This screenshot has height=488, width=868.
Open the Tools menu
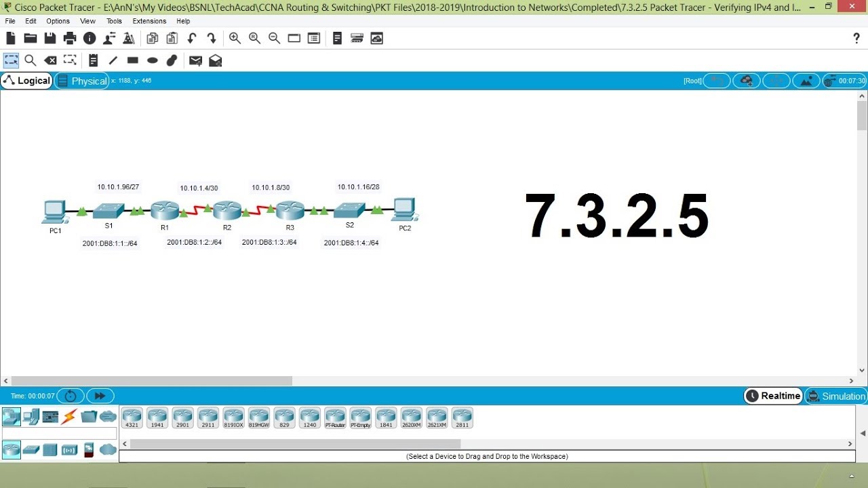pyautogui.click(x=114, y=21)
